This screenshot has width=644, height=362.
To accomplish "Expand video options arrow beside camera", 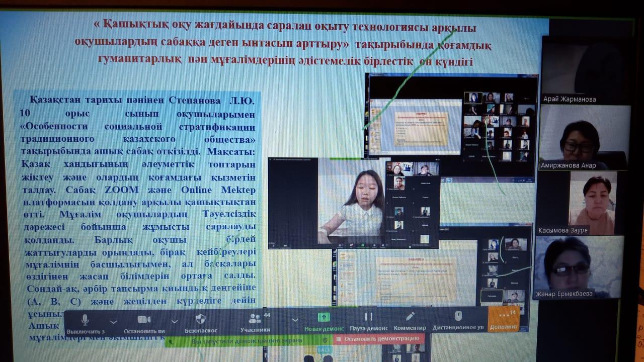I will coord(174,321).
